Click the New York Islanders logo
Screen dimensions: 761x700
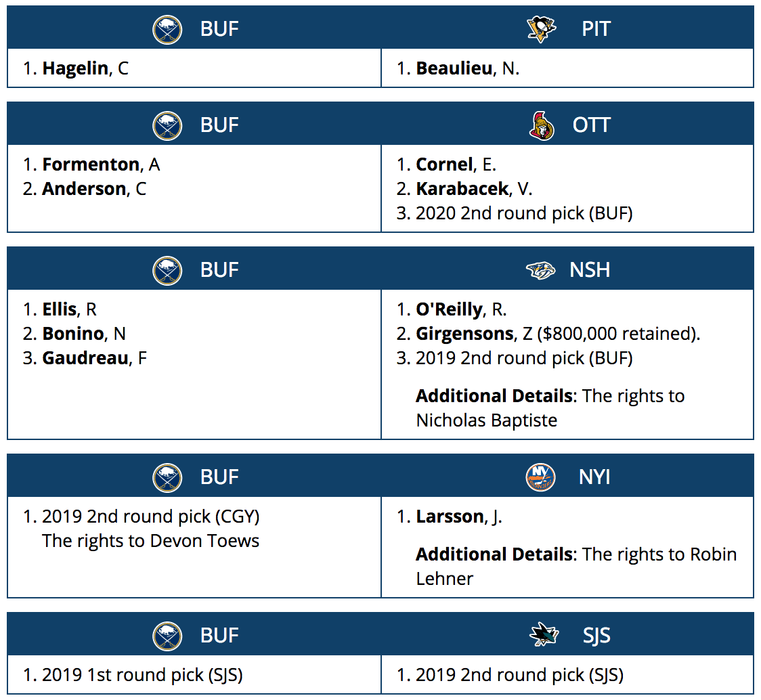540,478
